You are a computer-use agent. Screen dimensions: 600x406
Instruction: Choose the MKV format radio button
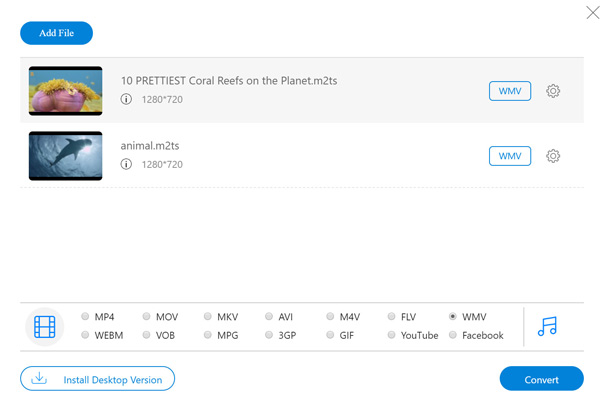click(x=208, y=317)
